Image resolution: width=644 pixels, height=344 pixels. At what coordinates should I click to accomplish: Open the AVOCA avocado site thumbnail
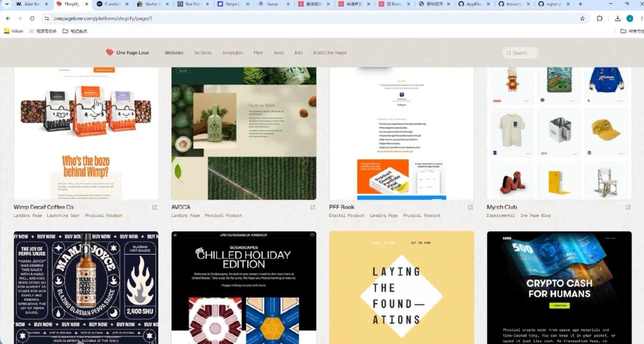click(x=244, y=134)
